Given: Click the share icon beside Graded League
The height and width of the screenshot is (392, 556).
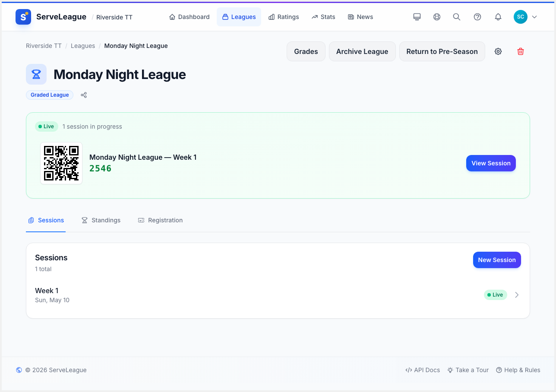Looking at the screenshot, I should (x=84, y=95).
